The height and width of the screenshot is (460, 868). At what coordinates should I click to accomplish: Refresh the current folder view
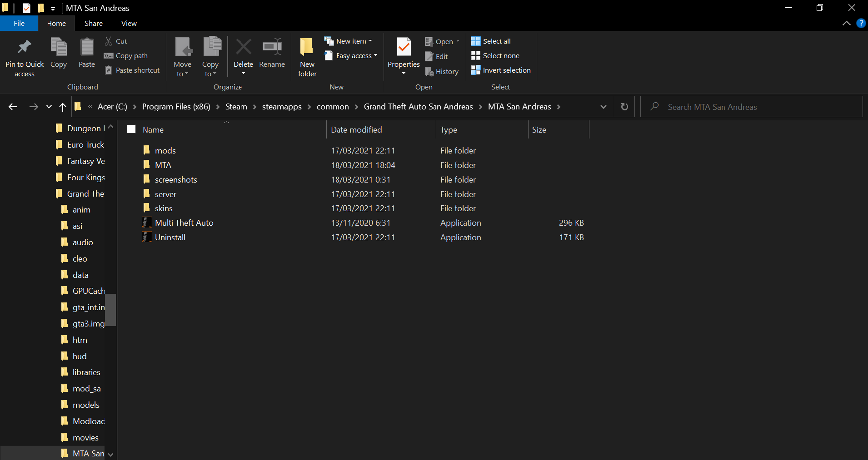(624, 107)
